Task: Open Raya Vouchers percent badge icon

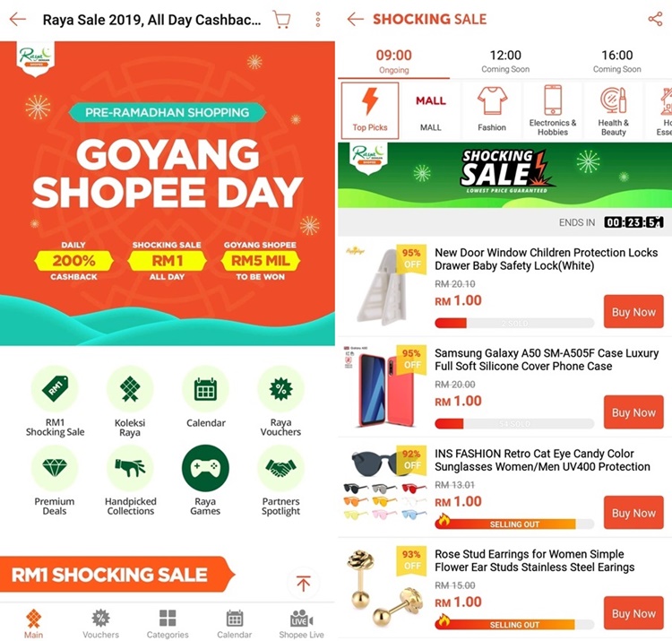Action: click(280, 388)
